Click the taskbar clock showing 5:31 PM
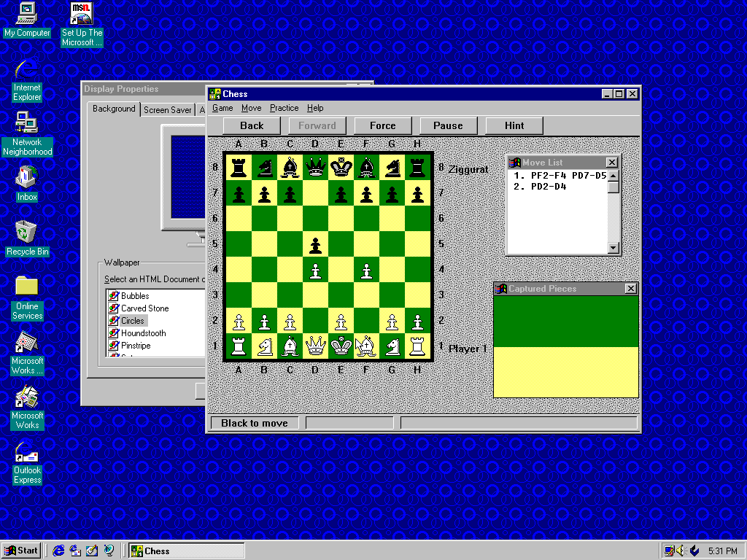Image resolution: width=747 pixels, height=560 pixels. pos(722,551)
